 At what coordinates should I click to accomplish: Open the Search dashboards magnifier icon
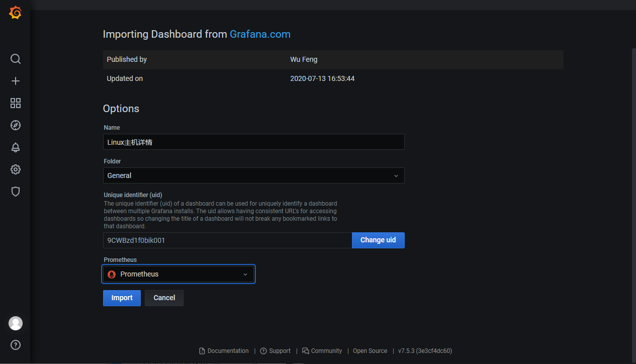click(16, 59)
